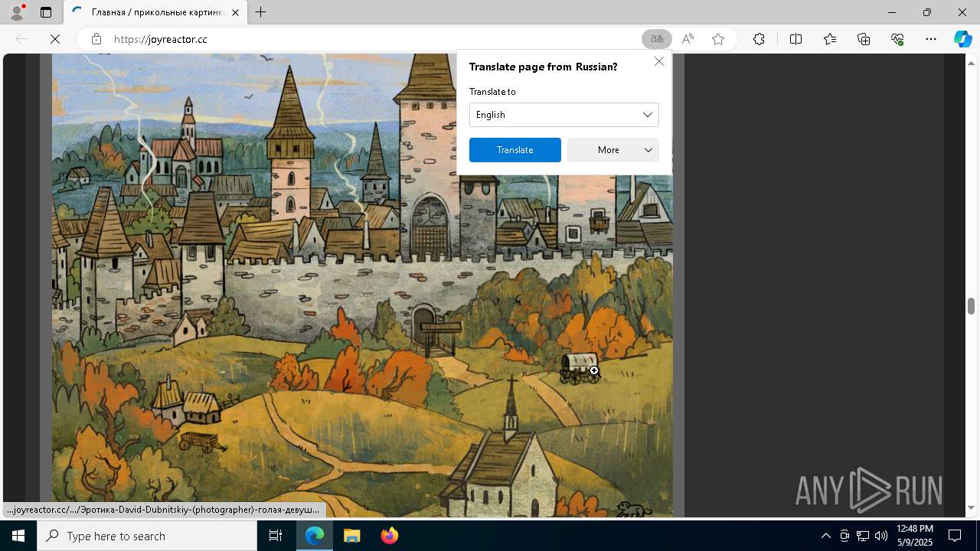Toggle the translate options icon

[x=656, y=39]
